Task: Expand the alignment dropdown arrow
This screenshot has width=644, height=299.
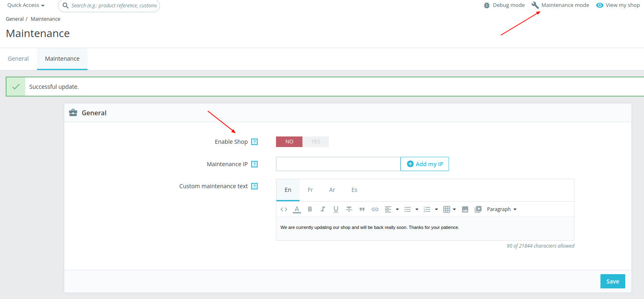Action: click(397, 209)
